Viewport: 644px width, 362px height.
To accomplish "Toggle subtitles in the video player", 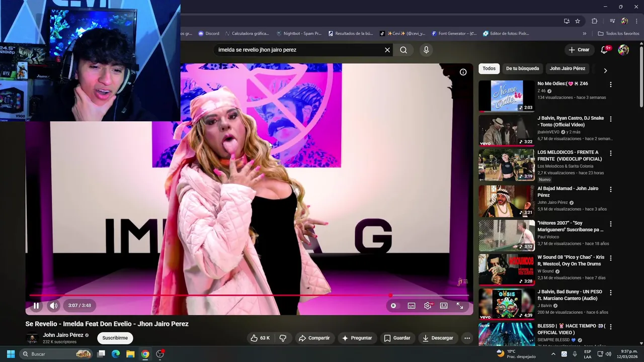I will pos(412,305).
